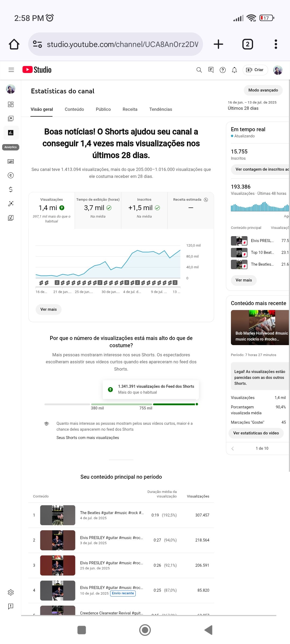290x644 pixels.
Task: Open the account avatar in header
Action: [x=278, y=70]
